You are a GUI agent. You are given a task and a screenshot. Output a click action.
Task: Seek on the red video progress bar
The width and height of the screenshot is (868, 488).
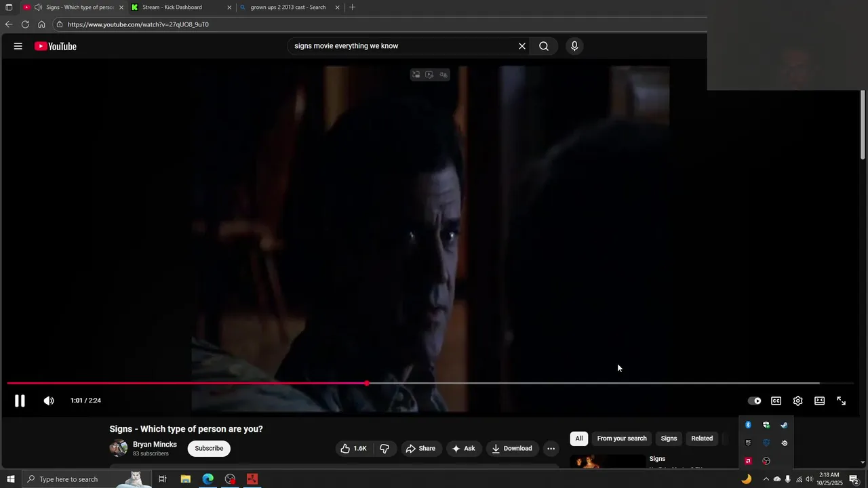pyautogui.click(x=430, y=384)
